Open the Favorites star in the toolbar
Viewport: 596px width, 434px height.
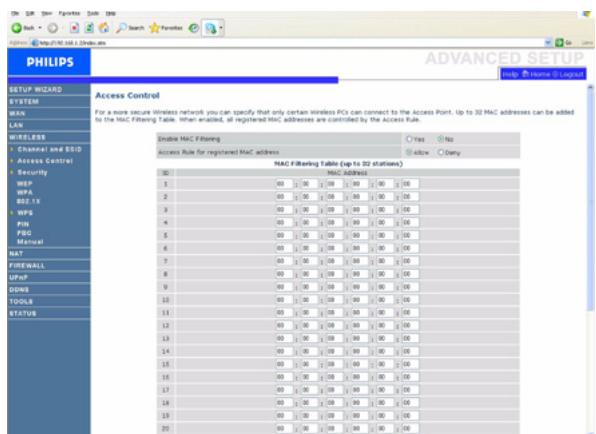point(154,28)
